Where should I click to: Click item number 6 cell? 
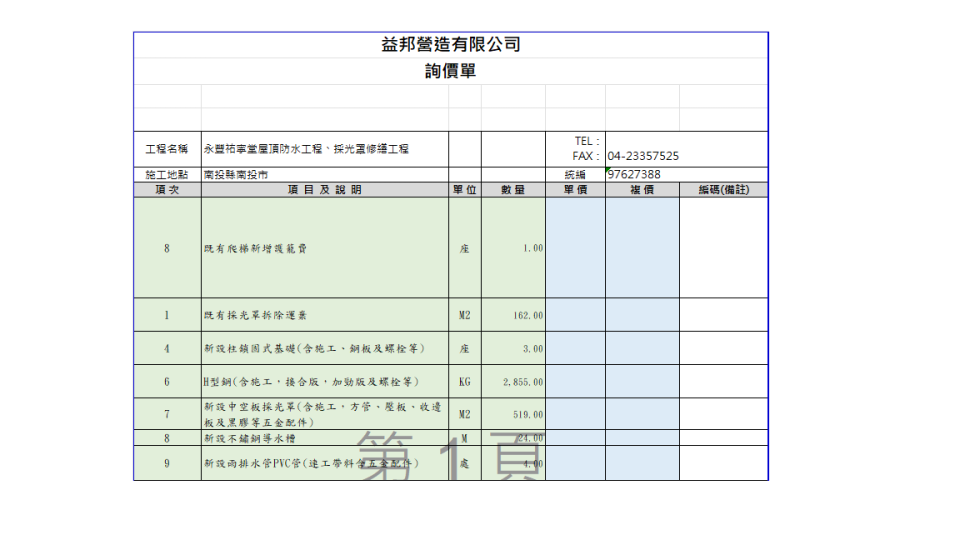pyautogui.click(x=167, y=381)
